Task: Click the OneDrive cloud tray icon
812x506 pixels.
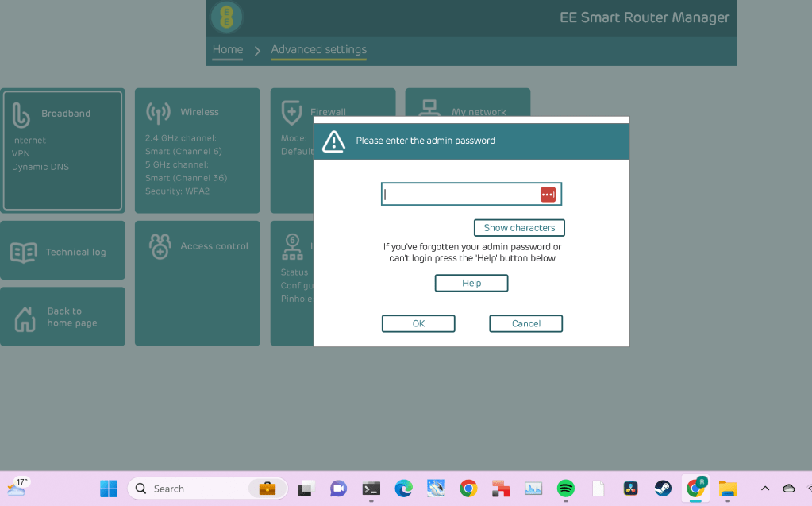Action: (x=789, y=489)
